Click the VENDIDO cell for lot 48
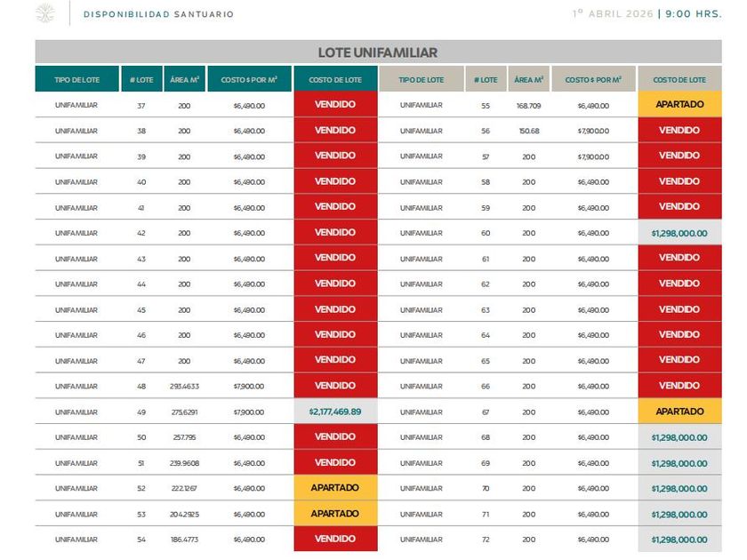 [x=335, y=385]
